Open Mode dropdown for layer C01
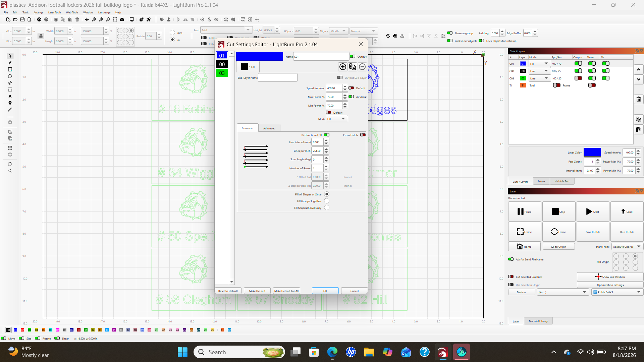Image resolution: width=644 pixels, height=362 pixels. point(540,63)
